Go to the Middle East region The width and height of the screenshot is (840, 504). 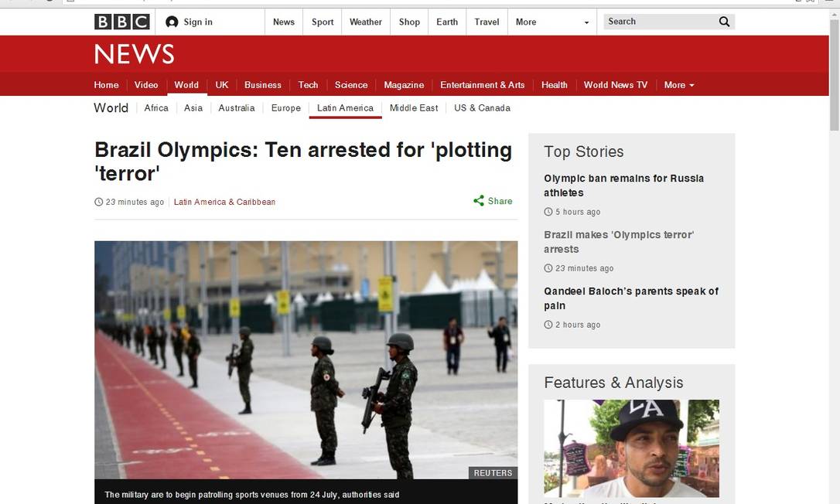(x=413, y=108)
